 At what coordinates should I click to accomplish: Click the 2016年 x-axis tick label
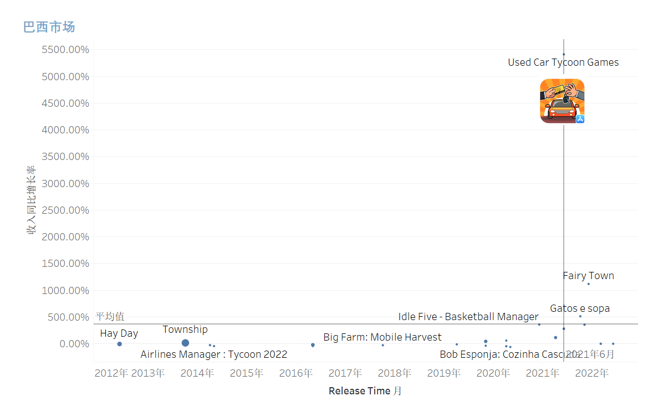click(x=296, y=373)
